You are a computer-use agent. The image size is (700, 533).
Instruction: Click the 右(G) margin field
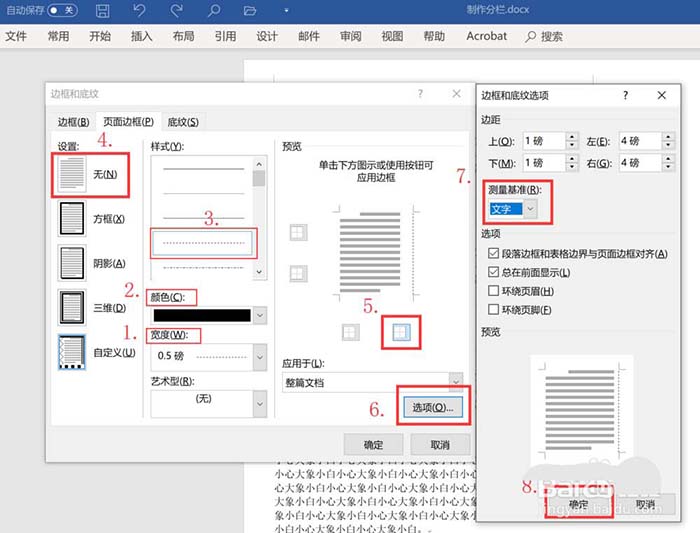(640, 163)
